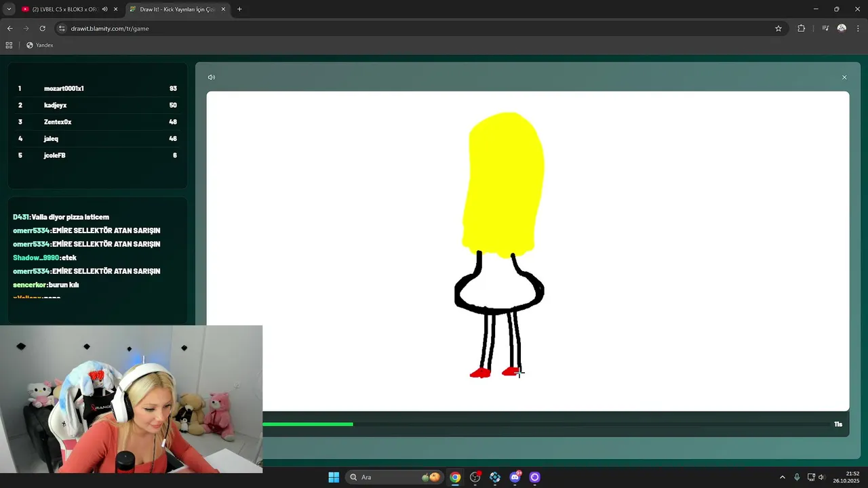Close the Draw It! tab
Image resolution: width=868 pixels, height=488 pixels.
(223, 9)
